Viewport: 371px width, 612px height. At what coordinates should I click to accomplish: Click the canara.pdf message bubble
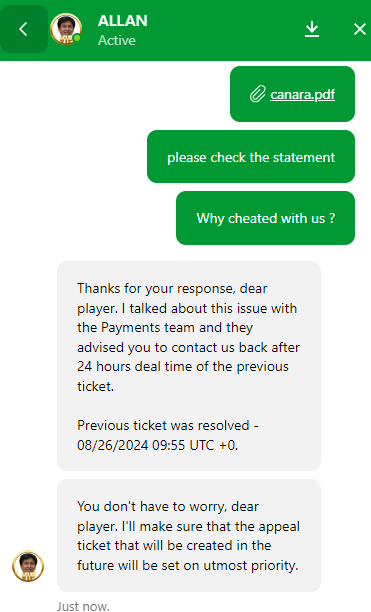pyautogui.click(x=292, y=94)
